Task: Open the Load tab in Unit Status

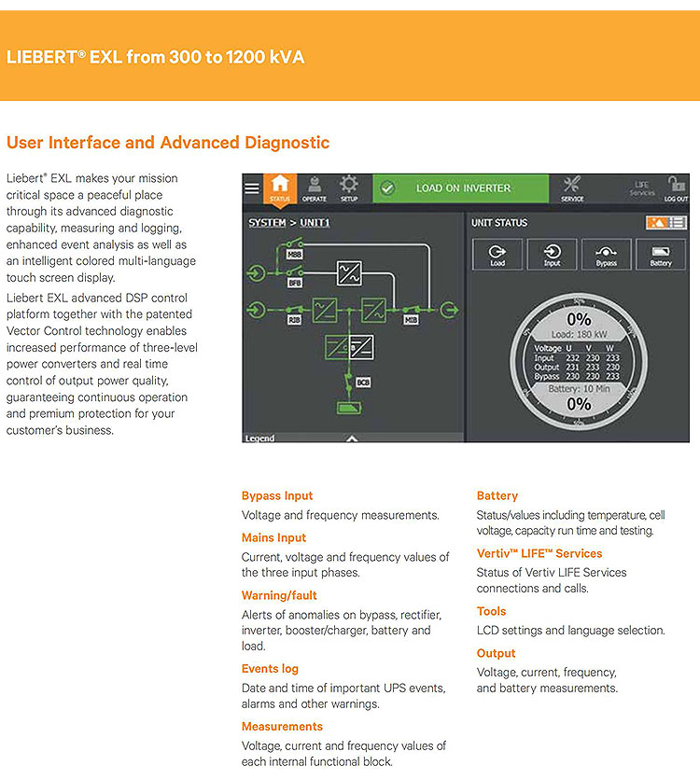Action: pyautogui.click(x=497, y=255)
